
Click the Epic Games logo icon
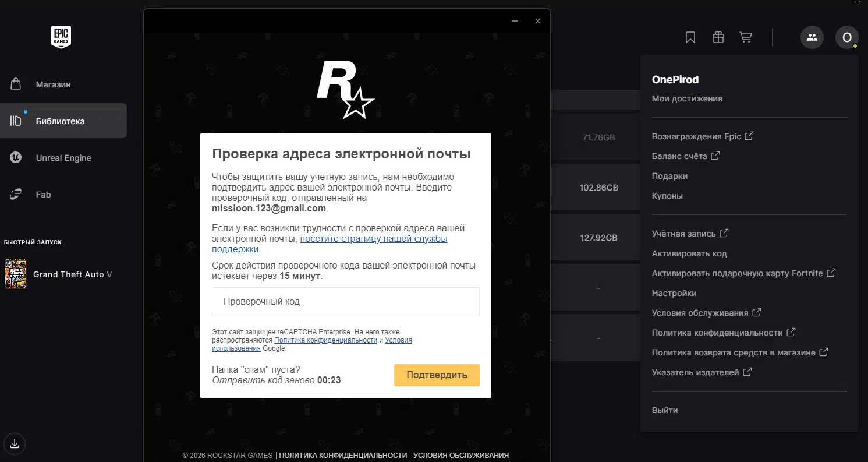pos(61,37)
